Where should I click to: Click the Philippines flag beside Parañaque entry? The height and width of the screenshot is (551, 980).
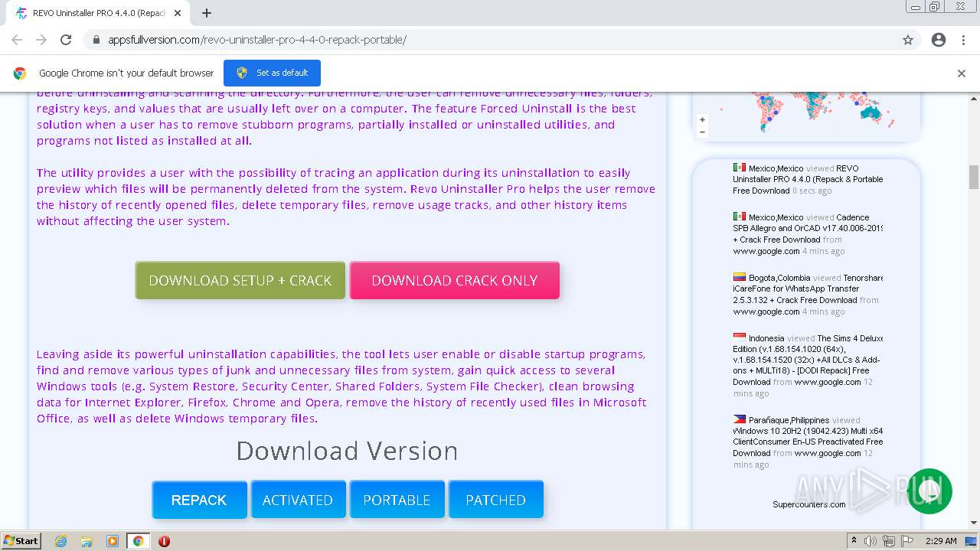coord(739,419)
